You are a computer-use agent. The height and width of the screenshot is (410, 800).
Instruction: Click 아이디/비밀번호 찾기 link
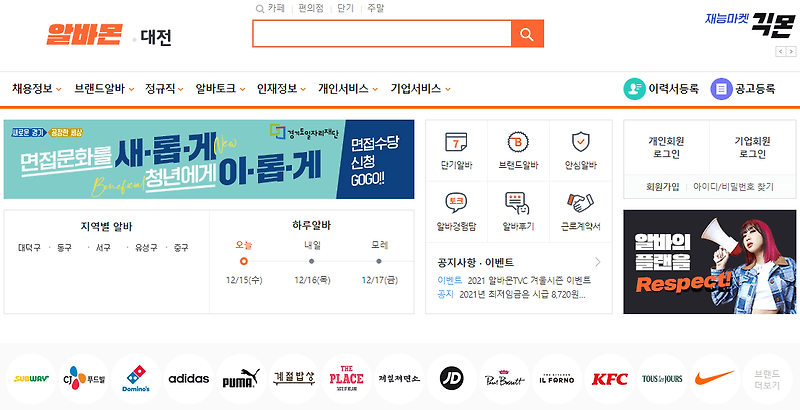(733, 187)
